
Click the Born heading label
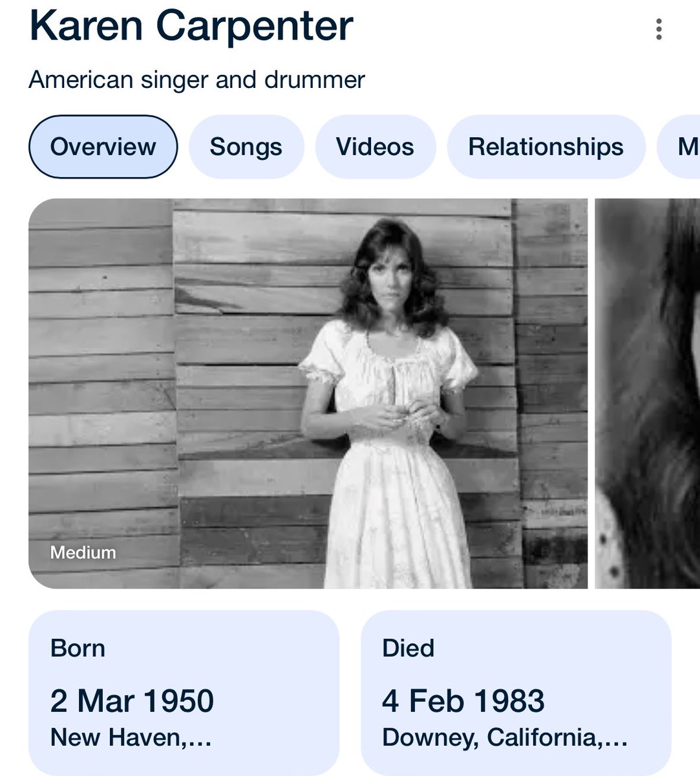click(x=78, y=648)
